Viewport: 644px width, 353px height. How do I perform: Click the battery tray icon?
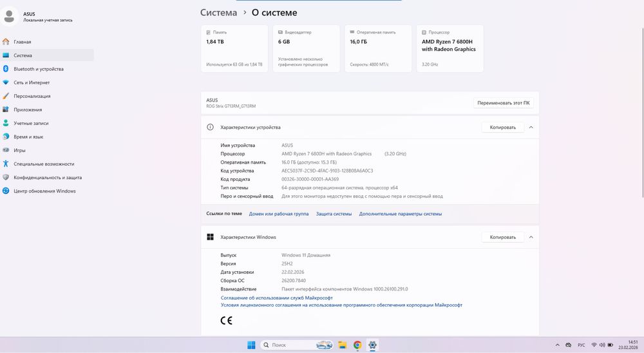(x=611, y=345)
